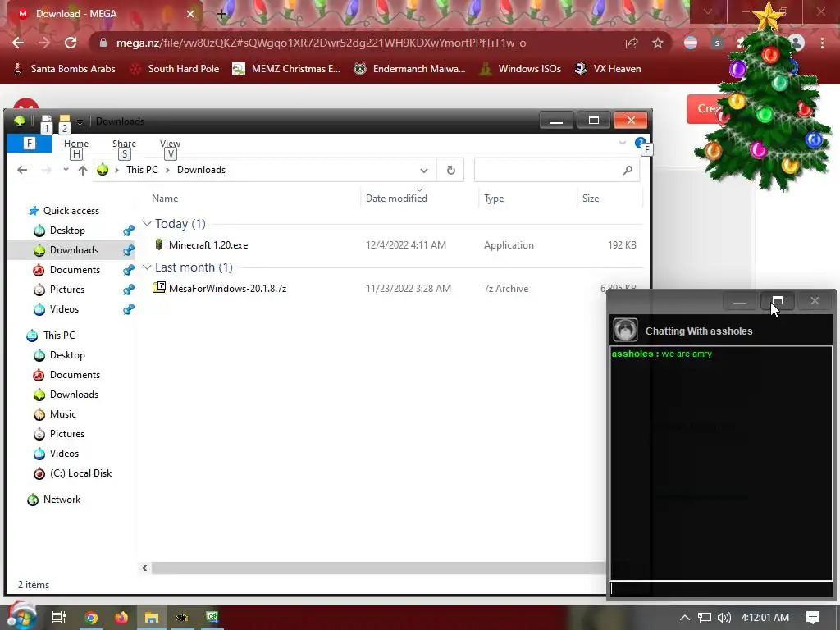Refresh the Downloads folder view
840x630 pixels.
click(x=450, y=170)
